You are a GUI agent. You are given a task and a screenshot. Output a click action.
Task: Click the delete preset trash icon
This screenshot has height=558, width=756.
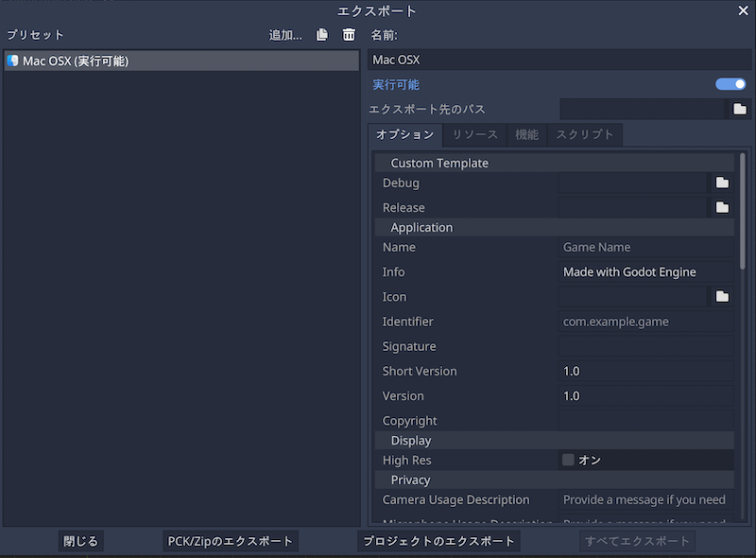(x=349, y=35)
